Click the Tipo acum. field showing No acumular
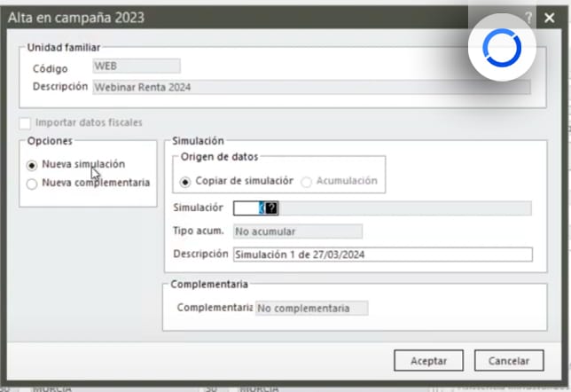This screenshot has height=392, width=571. pos(297,231)
